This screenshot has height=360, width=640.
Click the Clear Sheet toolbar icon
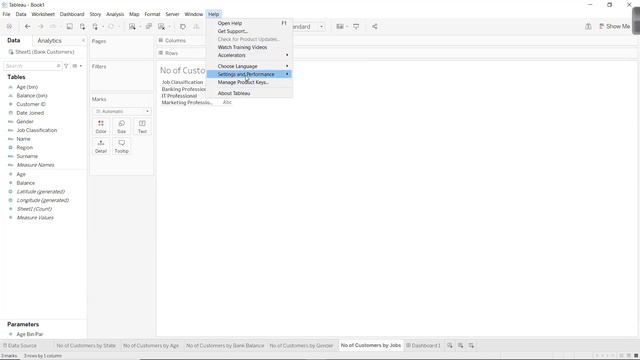tap(162, 27)
